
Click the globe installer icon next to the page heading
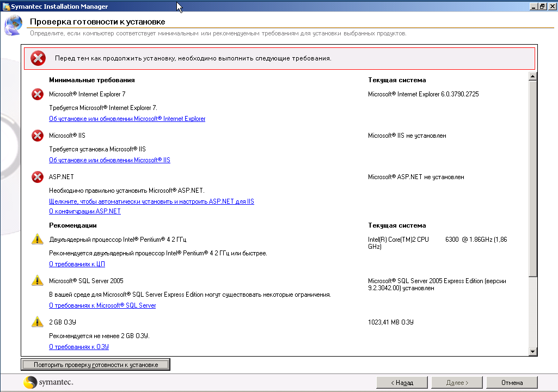[x=13, y=26]
